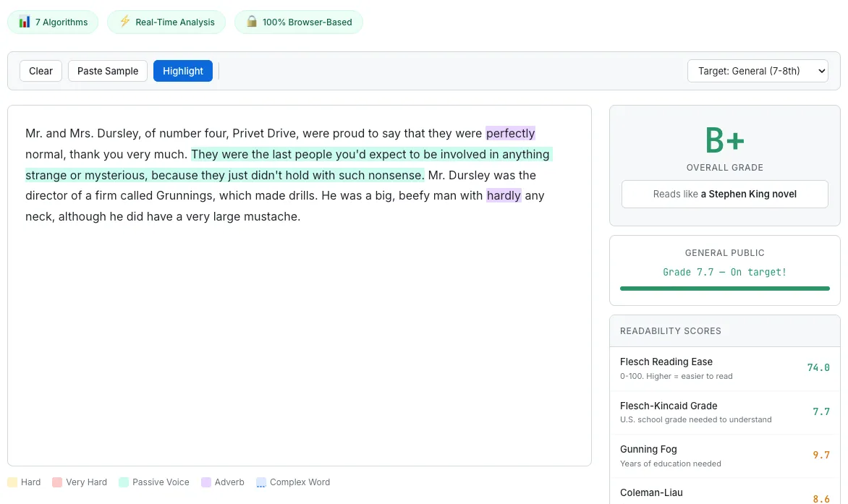Toggle the Highlight mode button
The width and height of the screenshot is (848, 504).
(182, 71)
